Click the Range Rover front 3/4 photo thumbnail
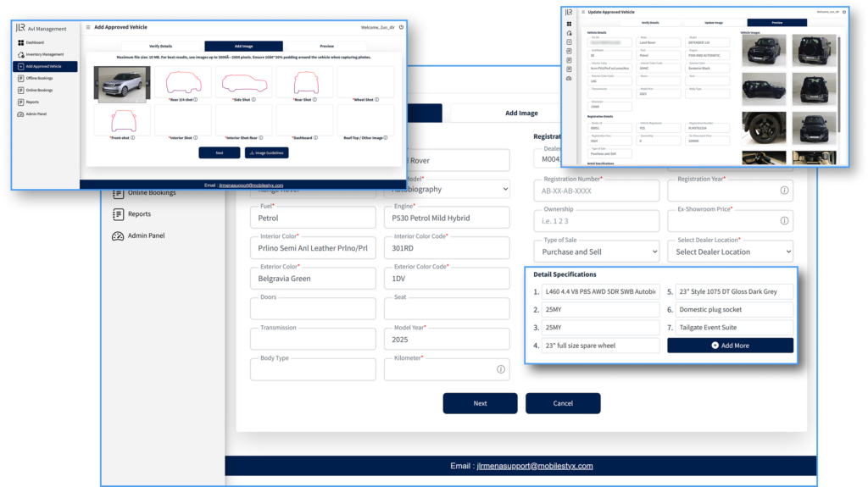 pyautogui.click(x=121, y=83)
